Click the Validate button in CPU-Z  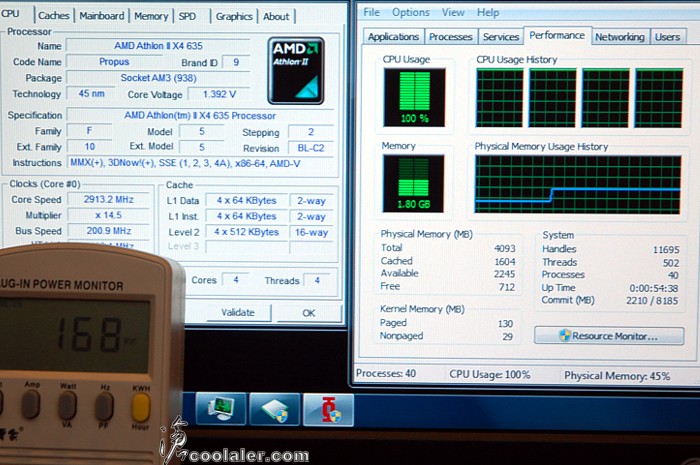(238, 312)
